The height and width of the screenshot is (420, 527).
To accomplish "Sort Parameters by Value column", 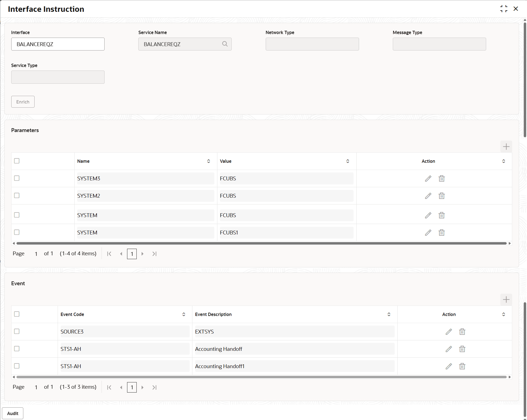I will (x=347, y=161).
